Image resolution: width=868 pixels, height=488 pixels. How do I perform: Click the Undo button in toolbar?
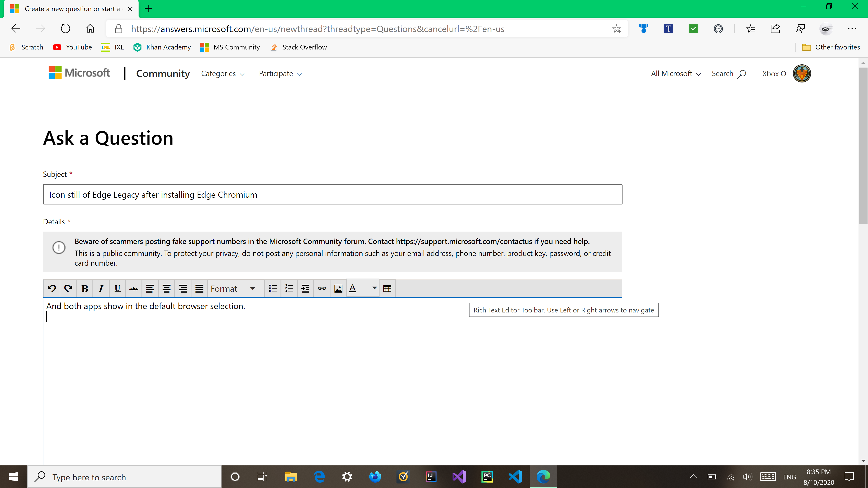52,288
